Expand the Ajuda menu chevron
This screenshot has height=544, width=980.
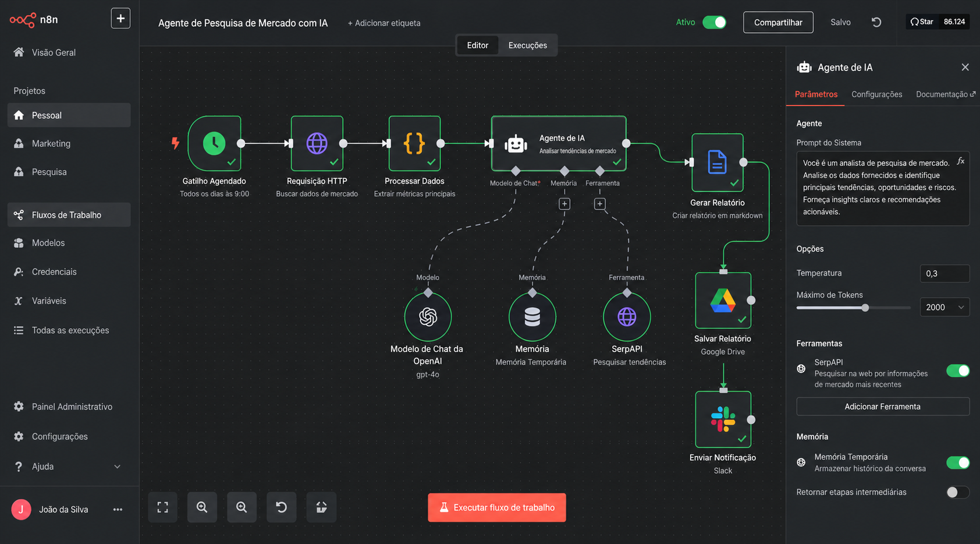[x=118, y=467]
